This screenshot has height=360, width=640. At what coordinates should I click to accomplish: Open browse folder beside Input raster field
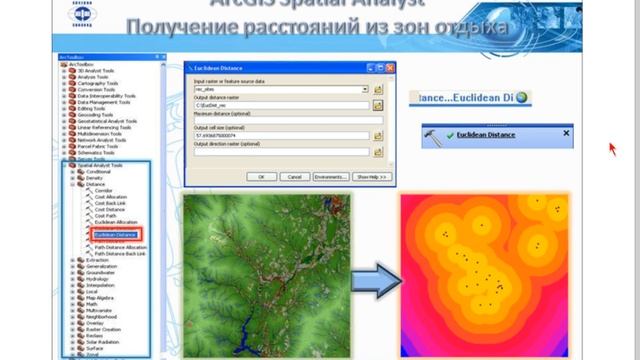(378, 89)
